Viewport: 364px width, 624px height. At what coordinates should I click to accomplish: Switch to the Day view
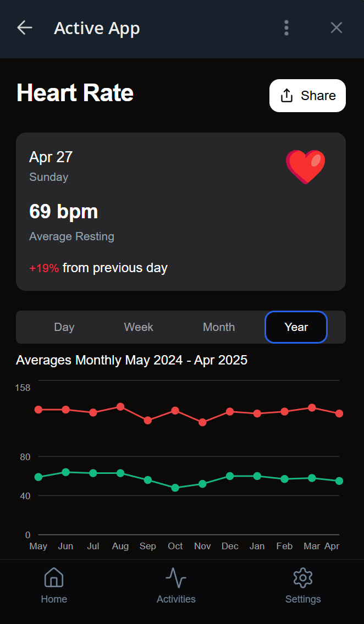[64, 327]
